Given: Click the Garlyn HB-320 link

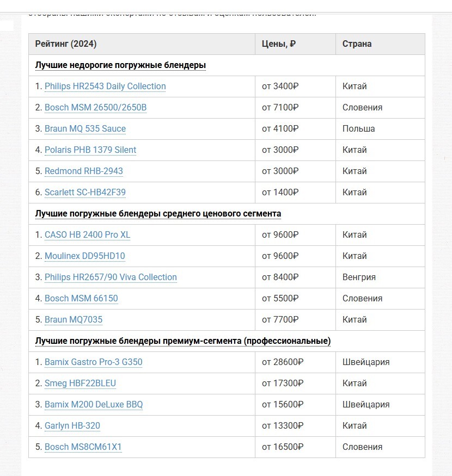Looking at the screenshot, I should point(72,425).
